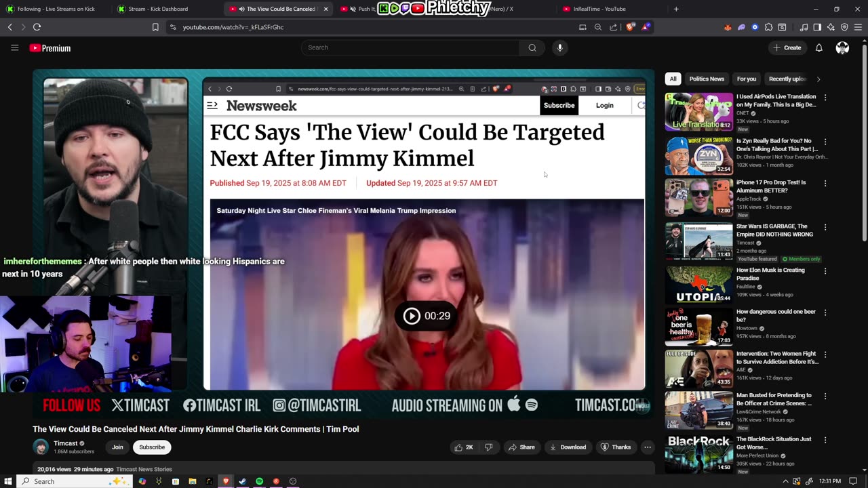The height and width of the screenshot is (488, 868).
Task: Open Steam from the taskbar
Action: pyautogui.click(x=242, y=481)
